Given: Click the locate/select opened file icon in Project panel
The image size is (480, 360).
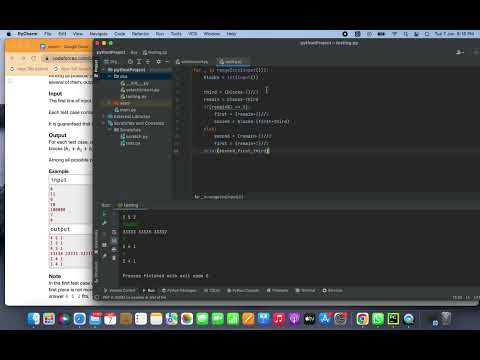Looking at the screenshot, I should (x=130, y=62).
